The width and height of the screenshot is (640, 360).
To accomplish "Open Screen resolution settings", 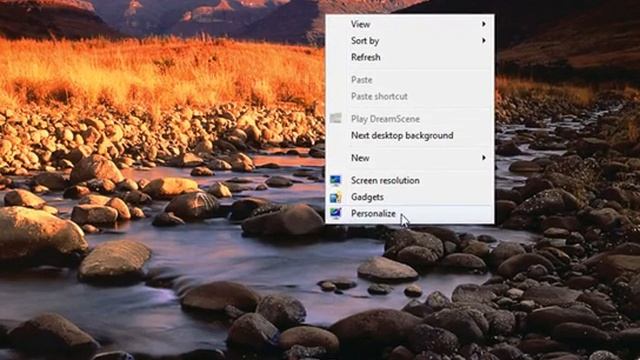I will pyautogui.click(x=409, y=180).
